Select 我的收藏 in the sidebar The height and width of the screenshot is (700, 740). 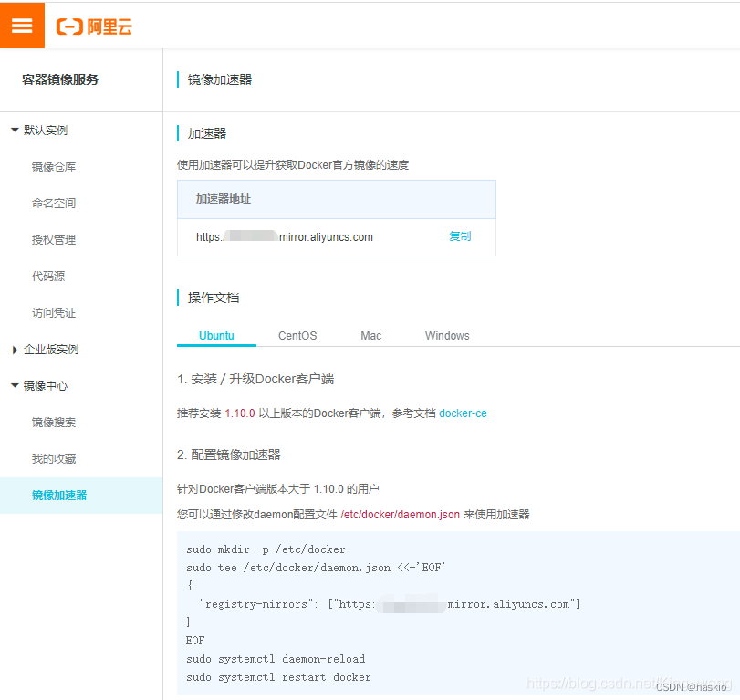point(55,458)
